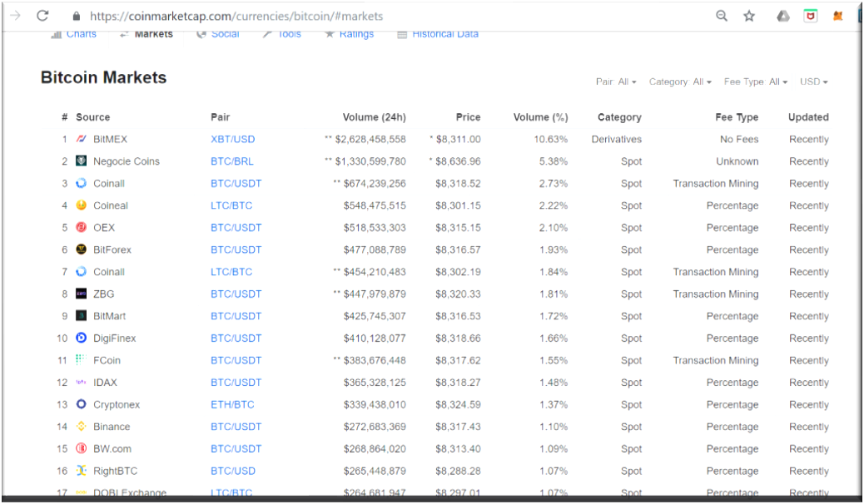Click the BitMEX exchange logo
Viewport: 864px width, 504px height.
tap(81, 139)
